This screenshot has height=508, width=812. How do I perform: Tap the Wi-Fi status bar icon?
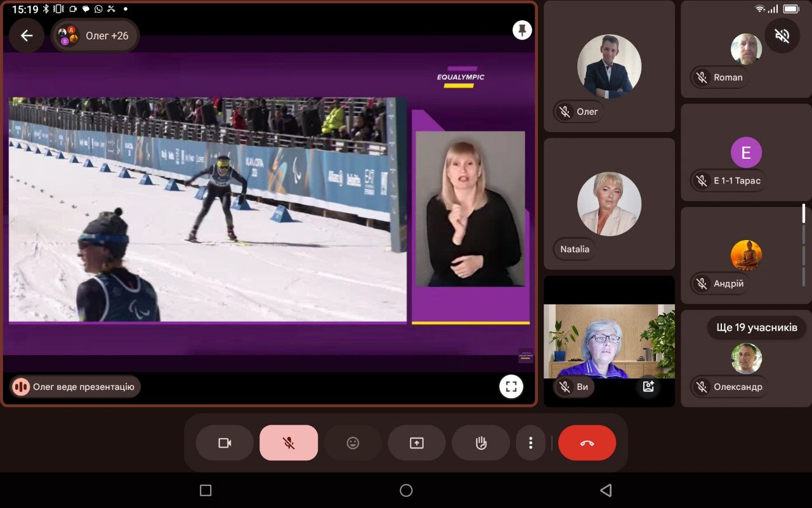pyautogui.click(x=760, y=9)
